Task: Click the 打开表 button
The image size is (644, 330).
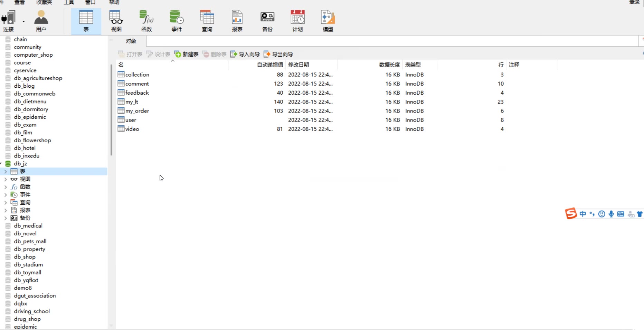Action: coord(130,54)
